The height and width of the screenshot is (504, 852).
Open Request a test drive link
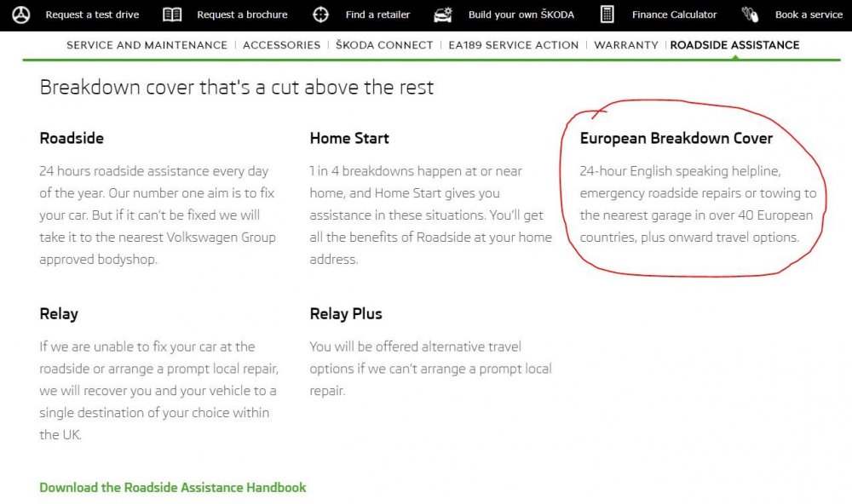pyautogui.click(x=92, y=14)
